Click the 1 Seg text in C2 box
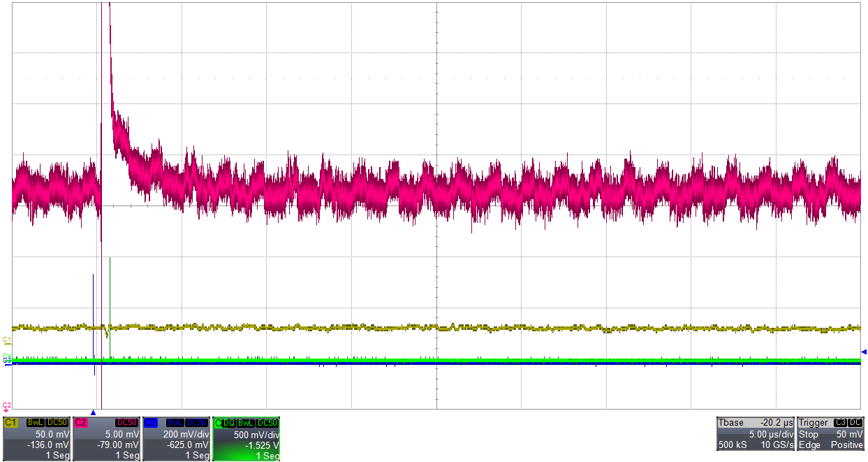Screen dimensions: 868x462 pyautogui.click(x=128, y=456)
